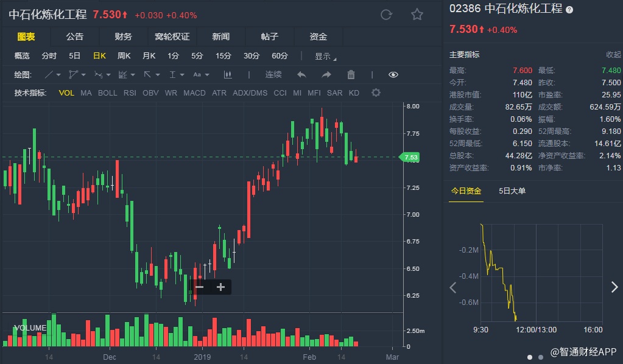623x364 pixels.
Task: Delete drawings with trash icon
Action: coord(351,75)
